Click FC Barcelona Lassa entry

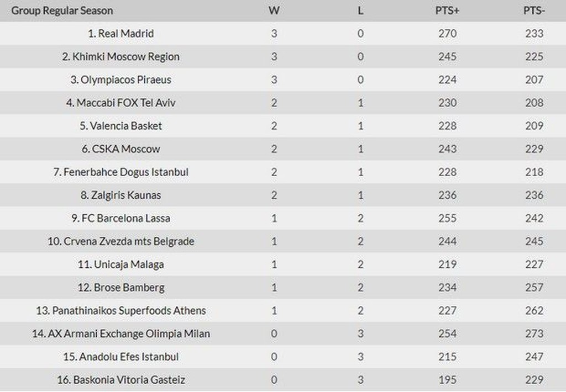[120, 219]
